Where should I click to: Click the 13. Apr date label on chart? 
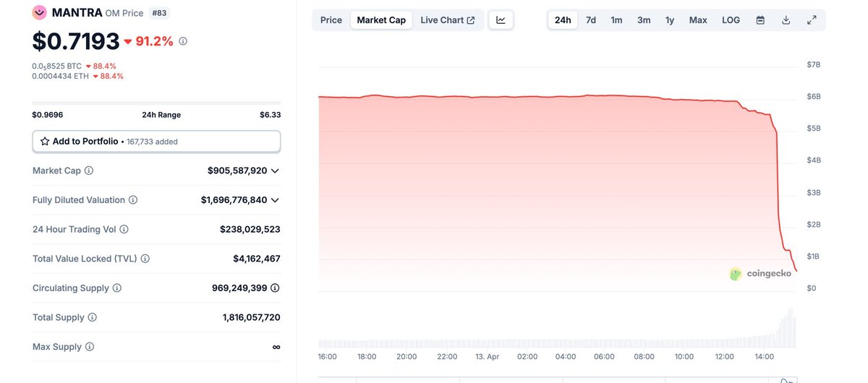click(487, 356)
